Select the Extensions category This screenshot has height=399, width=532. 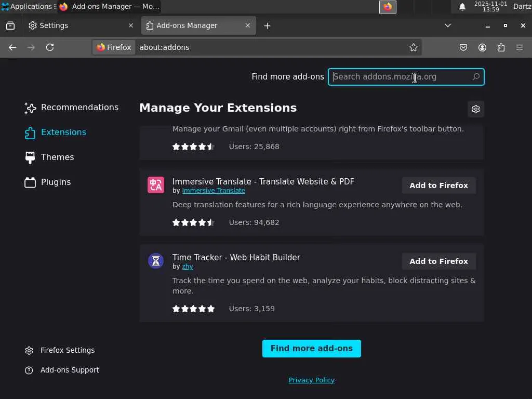pyautogui.click(x=55, y=132)
